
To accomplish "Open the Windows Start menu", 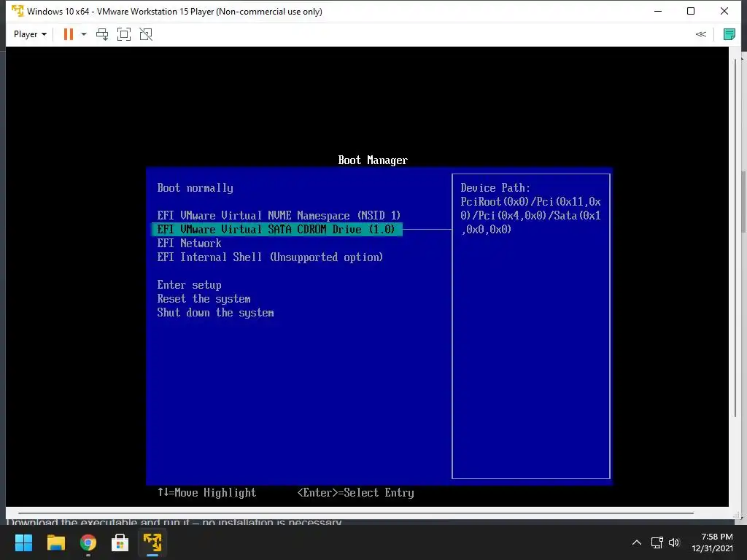I will point(23,542).
